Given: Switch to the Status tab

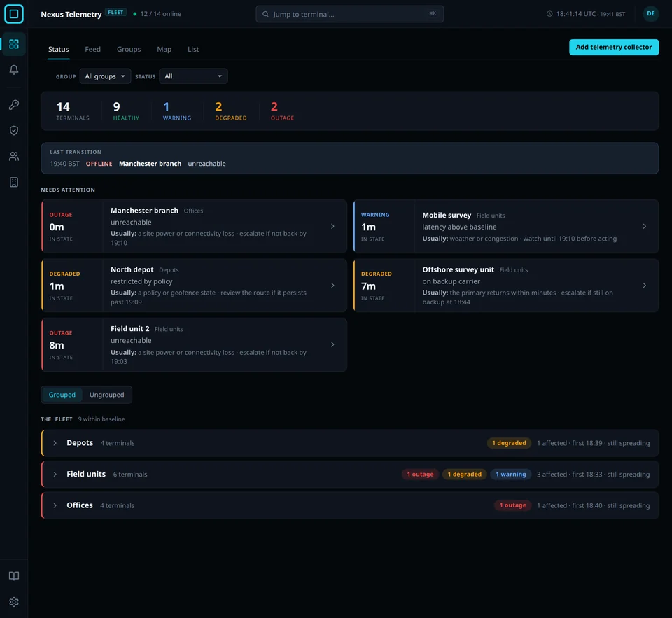Looking at the screenshot, I should [x=58, y=49].
